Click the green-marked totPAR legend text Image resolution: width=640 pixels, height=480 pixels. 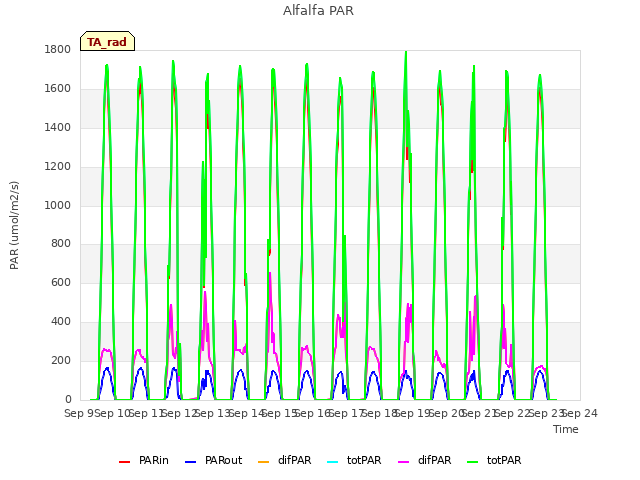tap(504, 460)
